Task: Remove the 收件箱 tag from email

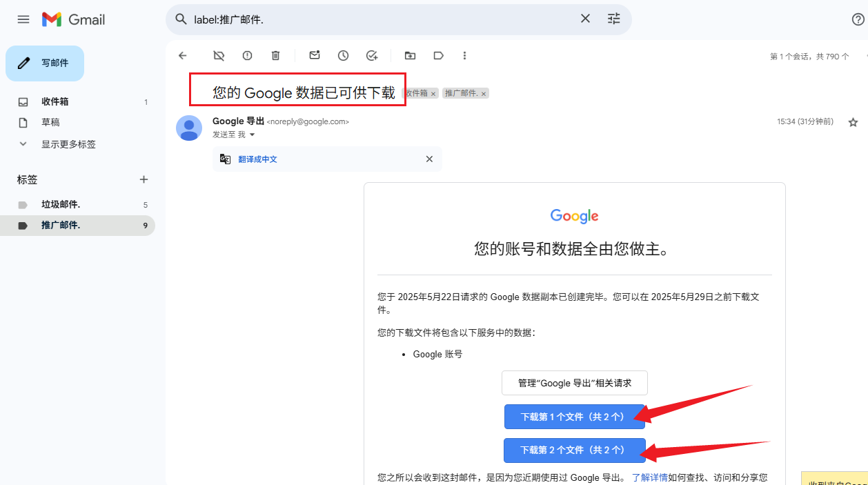Action: pos(433,94)
